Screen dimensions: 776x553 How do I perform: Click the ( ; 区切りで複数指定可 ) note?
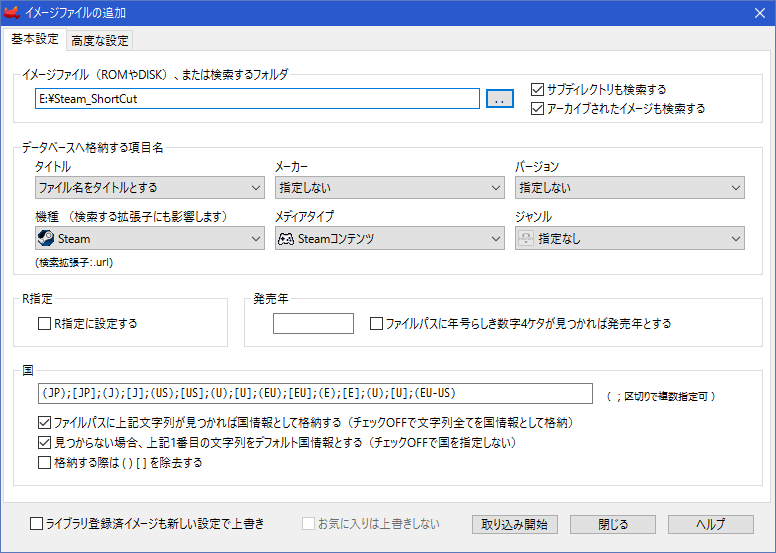pos(661,396)
